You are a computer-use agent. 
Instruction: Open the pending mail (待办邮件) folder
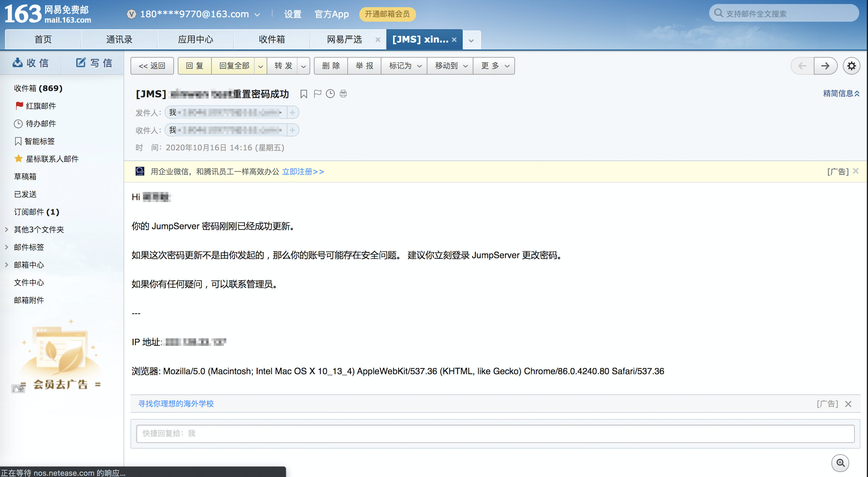pos(35,124)
